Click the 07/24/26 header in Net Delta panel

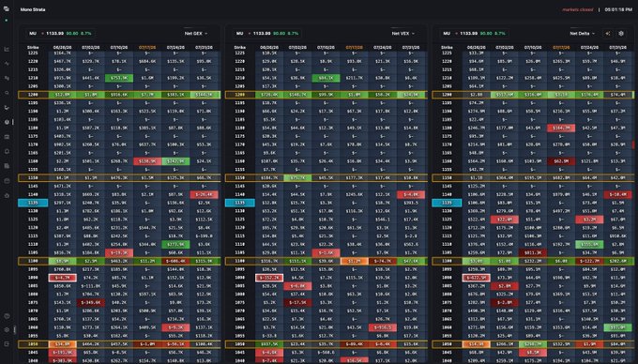click(x=589, y=48)
